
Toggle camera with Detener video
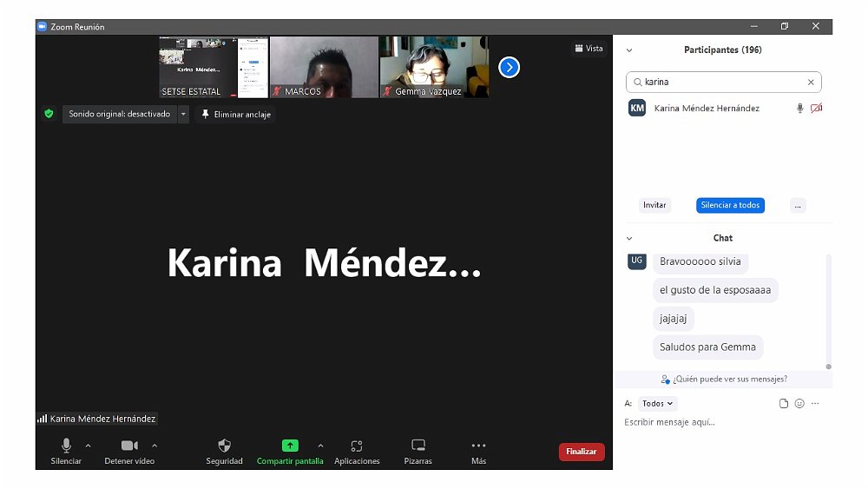point(129,446)
